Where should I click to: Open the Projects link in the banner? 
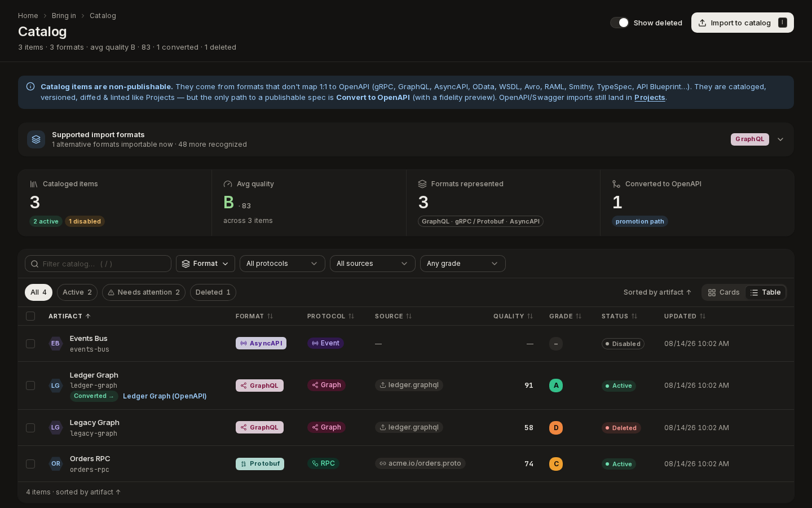tap(650, 98)
